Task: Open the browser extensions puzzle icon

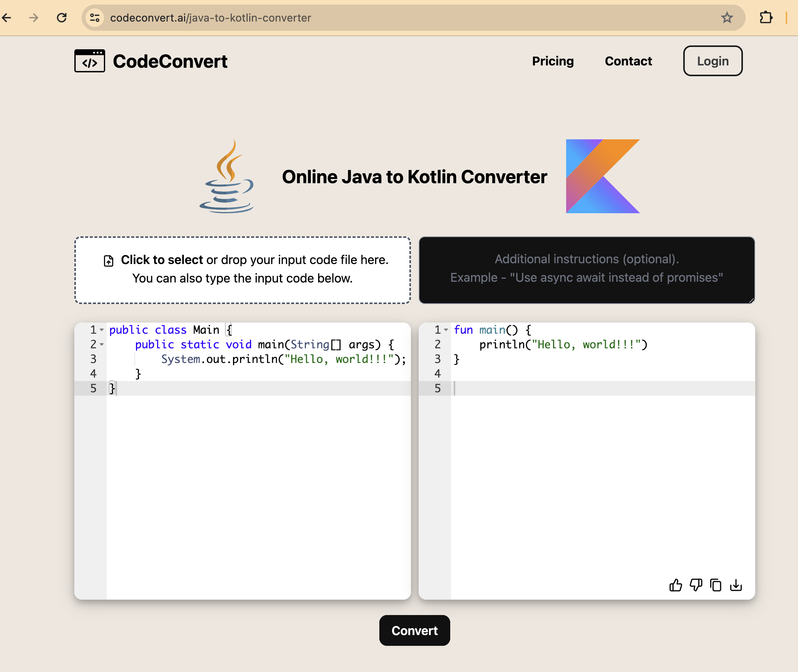Action: point(766,18)
